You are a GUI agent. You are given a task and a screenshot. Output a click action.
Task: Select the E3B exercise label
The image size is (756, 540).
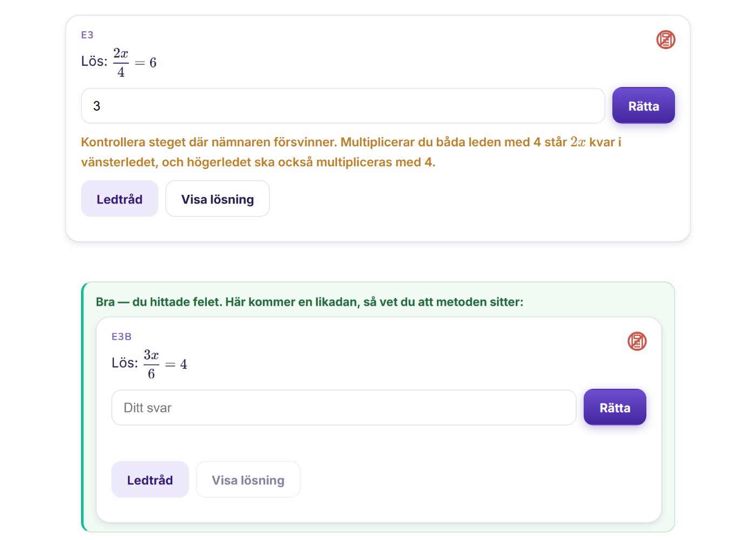(122, 337)
